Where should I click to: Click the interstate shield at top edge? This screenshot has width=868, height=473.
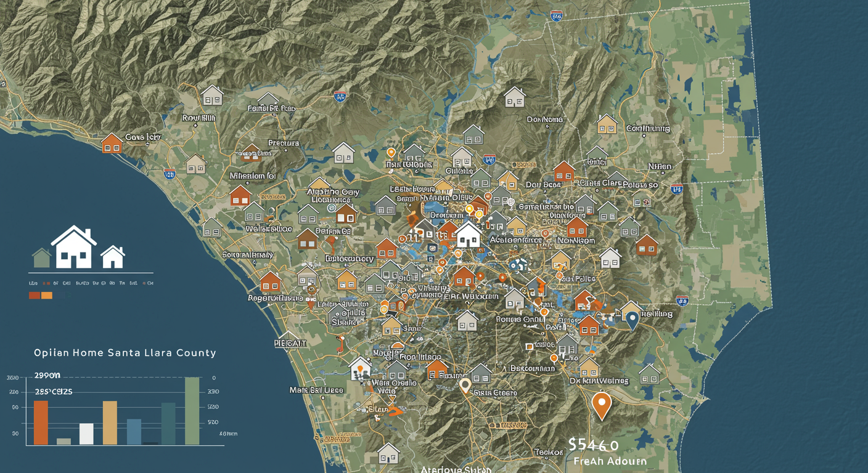[557, 15]
